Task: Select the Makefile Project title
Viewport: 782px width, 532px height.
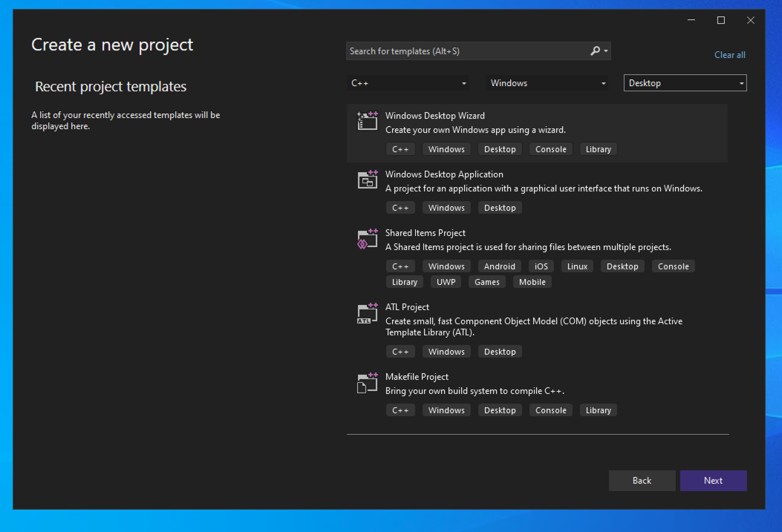Action: point(417,377)
